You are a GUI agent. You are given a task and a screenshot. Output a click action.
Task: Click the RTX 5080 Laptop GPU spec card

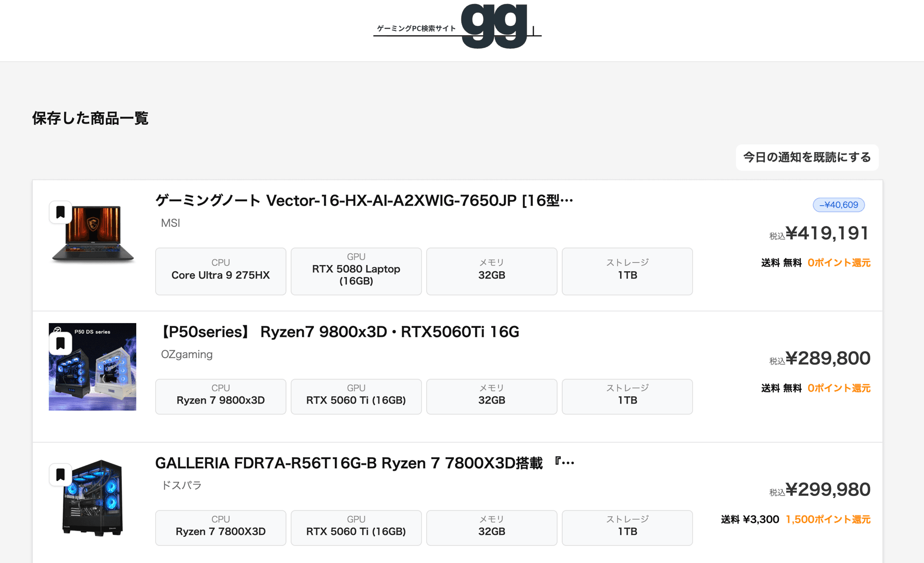356,271
